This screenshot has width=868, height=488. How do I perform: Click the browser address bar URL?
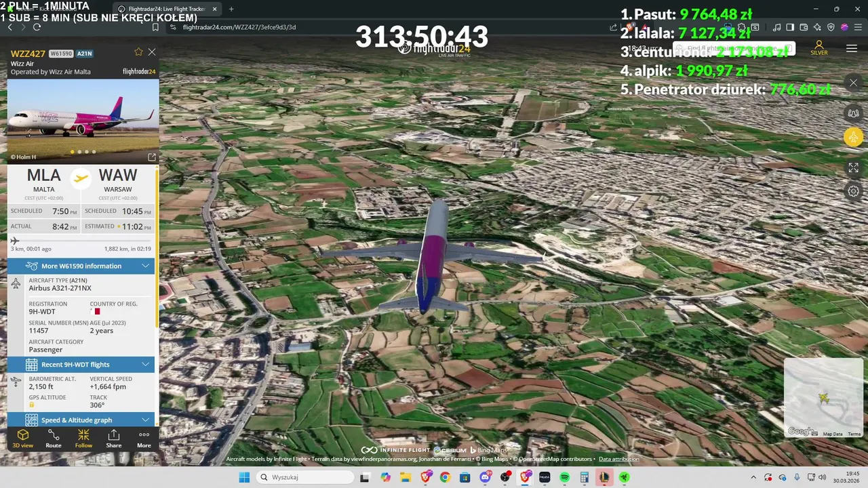[239, 27]
